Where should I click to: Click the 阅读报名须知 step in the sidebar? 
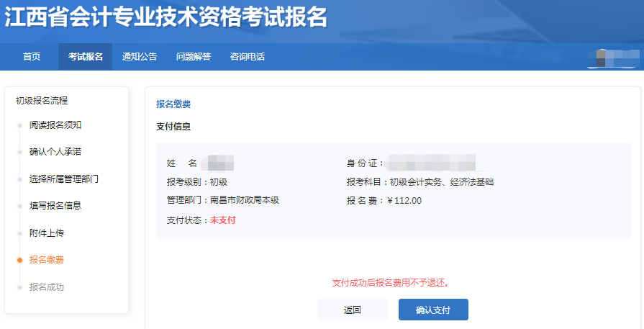[x=55, y=125]
